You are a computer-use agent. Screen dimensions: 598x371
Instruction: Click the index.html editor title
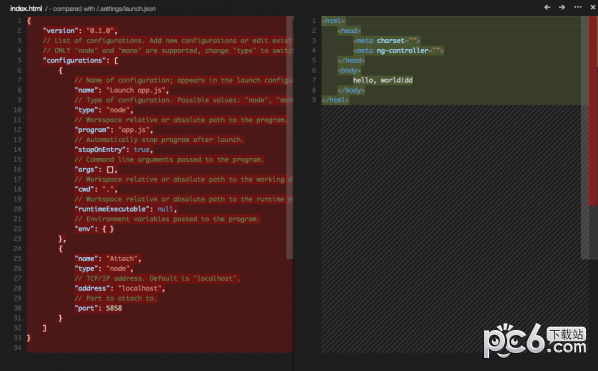tap(26, 8)
